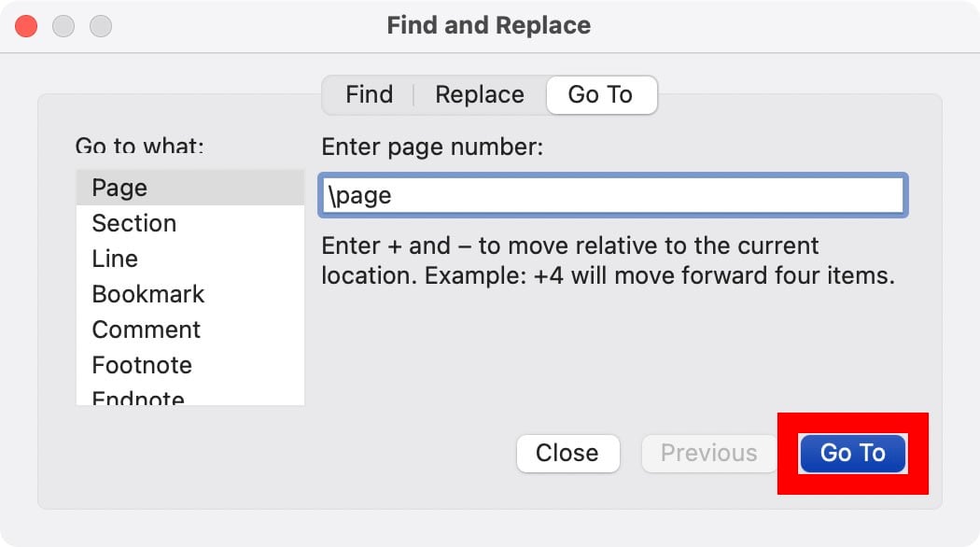This screenshot has height=547, width=980.
Task: Click the zoom window button in title bar
Action: 100,25
